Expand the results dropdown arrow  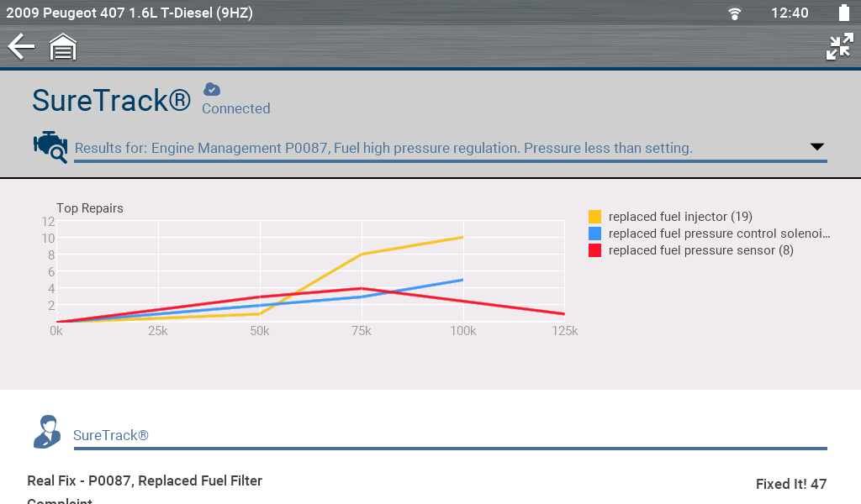tap(816, 147)
